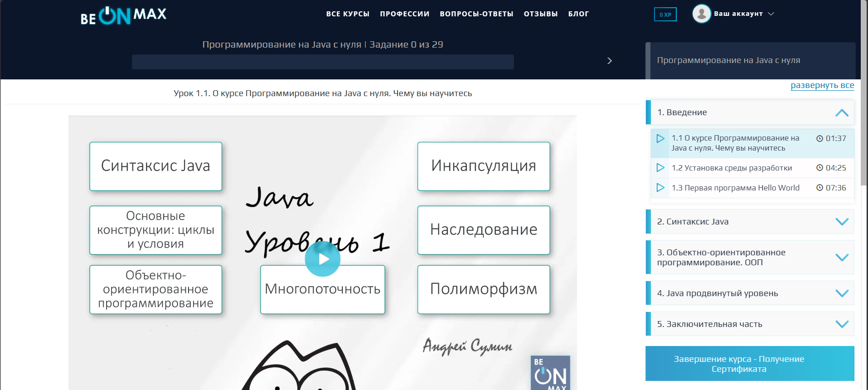This screenshot has width=868, height=390.
Task: Click the lesson title Урок 1.1 text
Action: click(323, 93)
